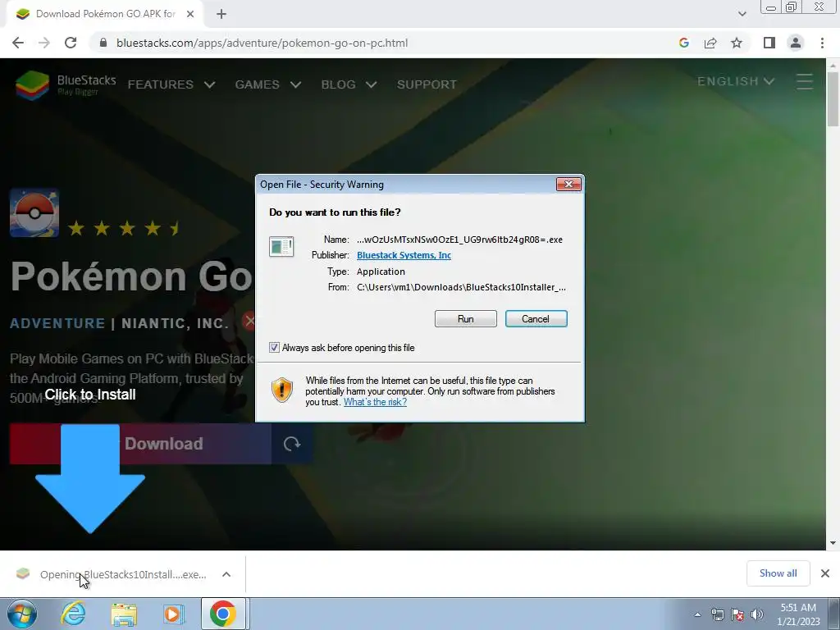The image size is (840, 630).
Task: Open the Bluestack Systems, Inc publisher link
Action: (404, 256)
